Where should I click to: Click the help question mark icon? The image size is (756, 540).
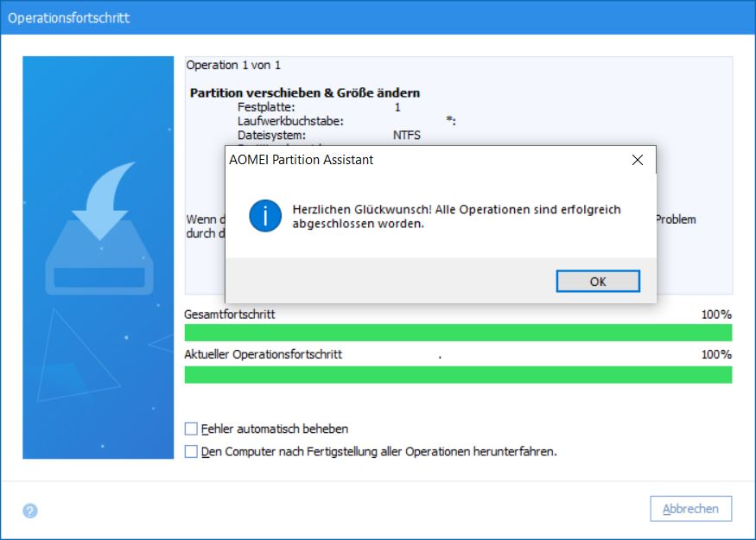coord(29,511)
